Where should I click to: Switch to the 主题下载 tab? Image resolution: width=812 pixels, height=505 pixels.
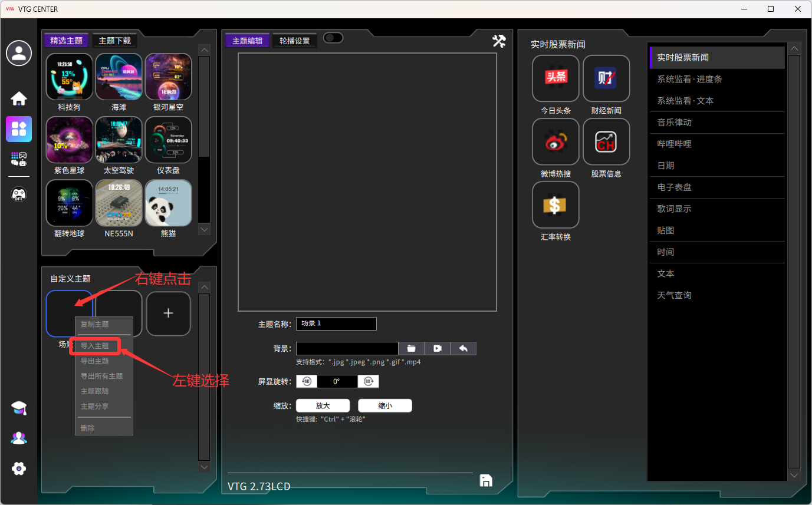[x=115, y=41]
